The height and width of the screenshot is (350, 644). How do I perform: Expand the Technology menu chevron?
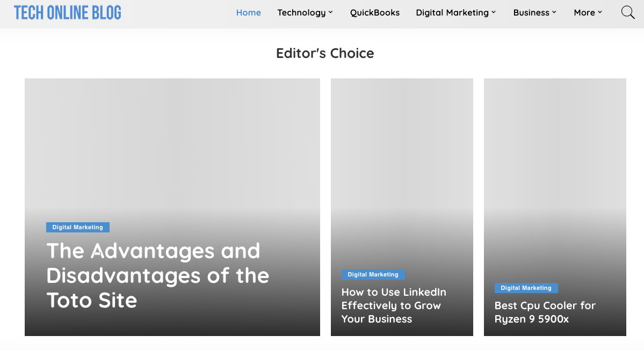pos(331,12)
